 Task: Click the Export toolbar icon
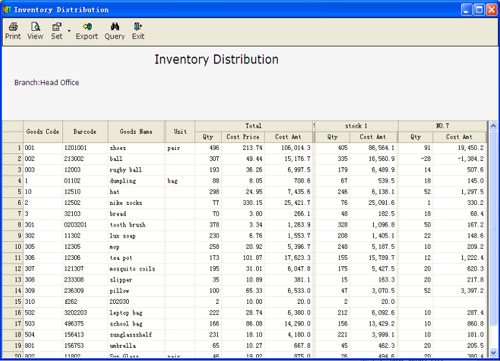[x=87, y=31]
